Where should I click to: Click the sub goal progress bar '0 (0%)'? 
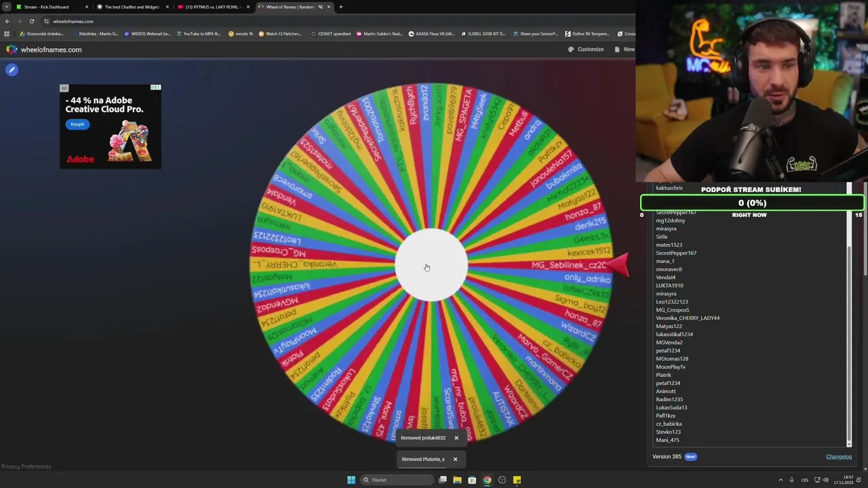(752, 203)
